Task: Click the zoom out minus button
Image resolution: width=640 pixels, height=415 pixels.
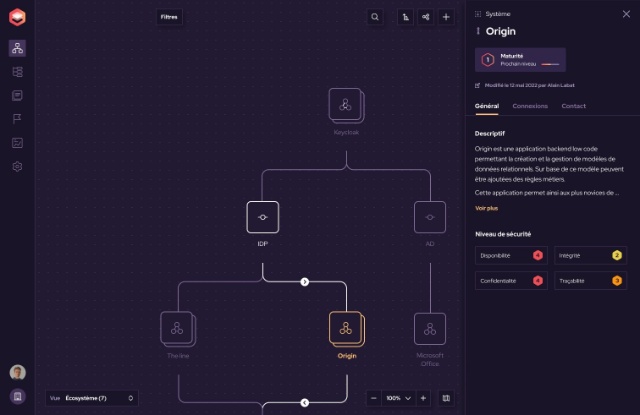Action: click(374, 398)
